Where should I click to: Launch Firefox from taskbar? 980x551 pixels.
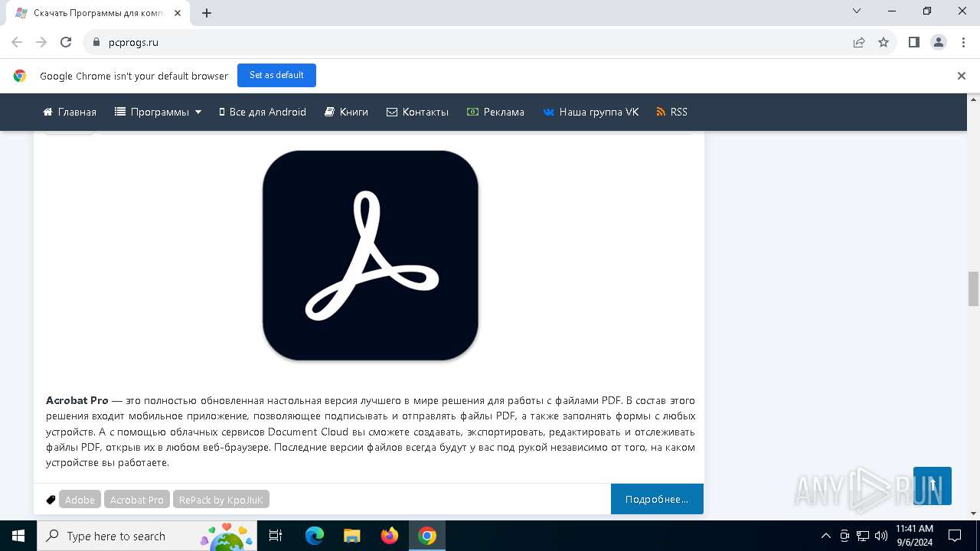click(390, 536)
